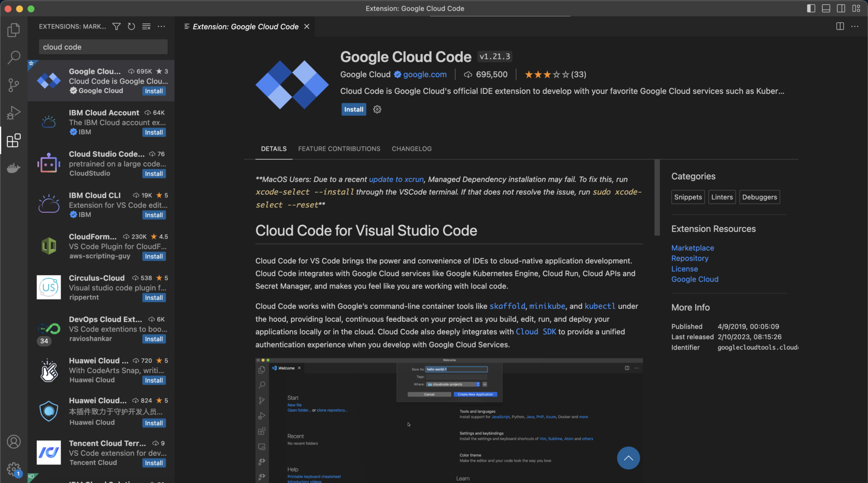This screenshot has height=483, width=868.
Task: Open the Repository link under Extension Resources
Action: click(689, 258)
